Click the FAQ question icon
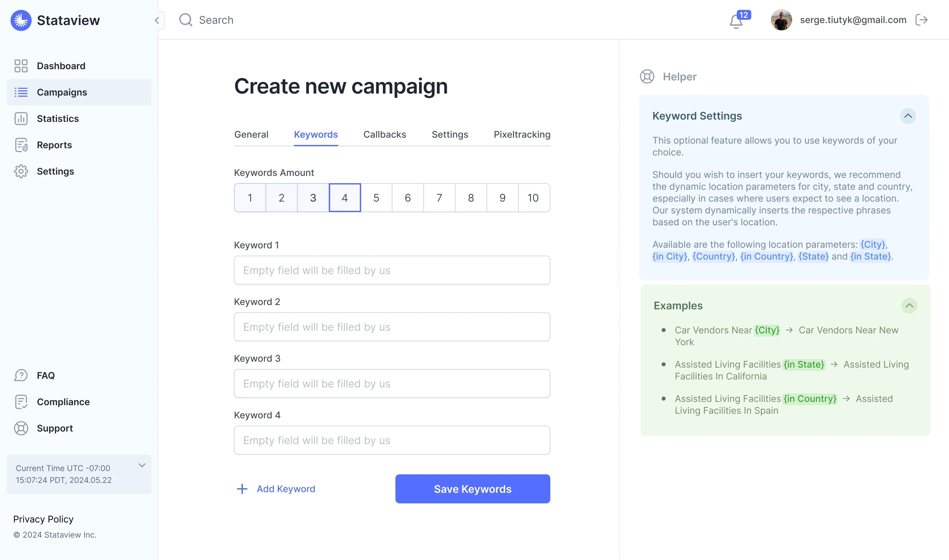The image size is (949, 560). click(21, 376)
